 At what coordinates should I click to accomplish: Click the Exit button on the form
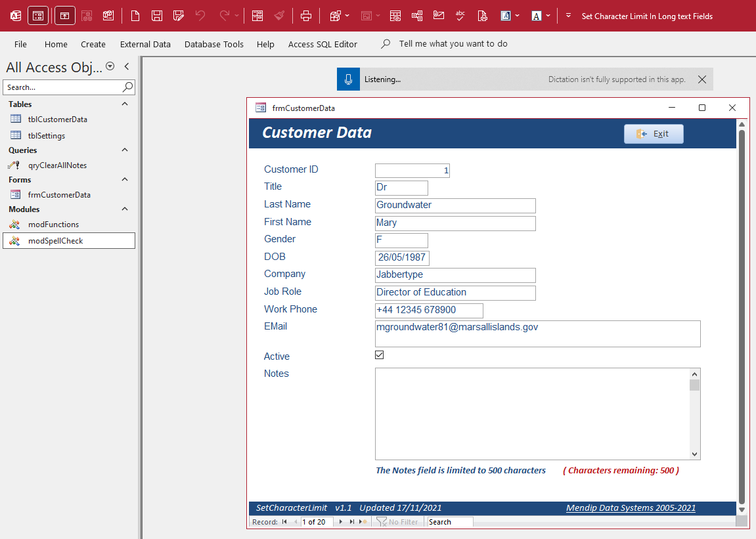(x=654, y=134)
